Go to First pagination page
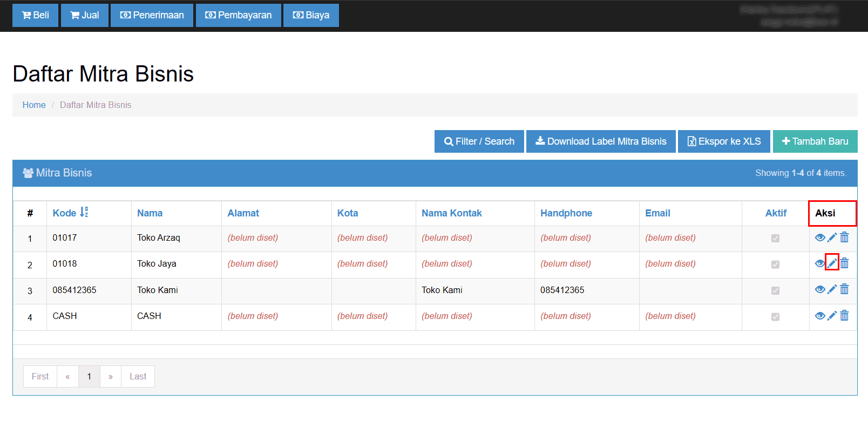 coord(40,376)
